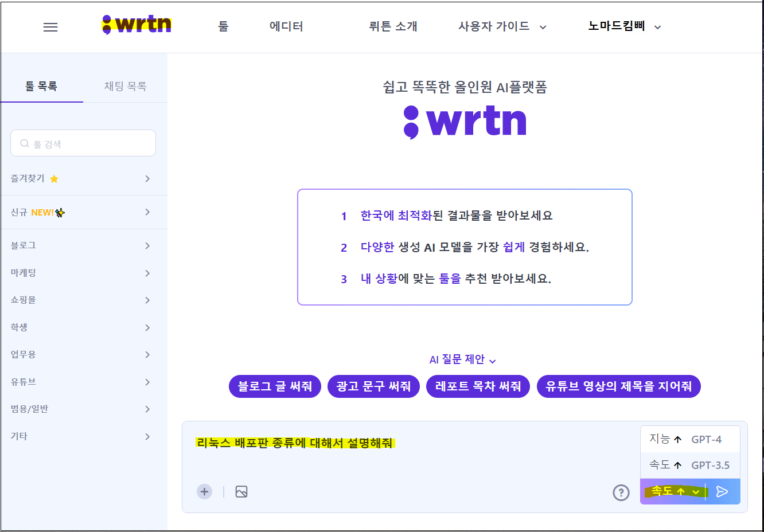Open the 노마드킴삐 account dropdown

pyautogui.click(x=623, y=26)
